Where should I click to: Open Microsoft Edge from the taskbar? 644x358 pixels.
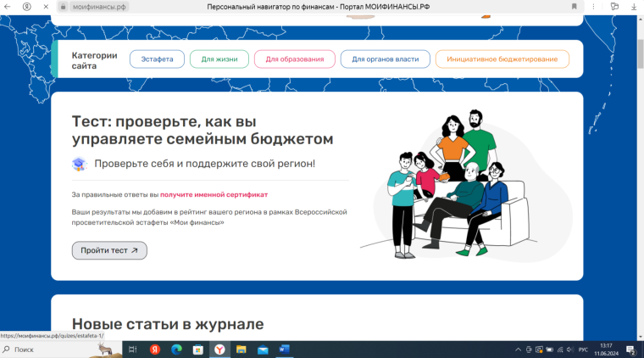(x=176, y=350)
